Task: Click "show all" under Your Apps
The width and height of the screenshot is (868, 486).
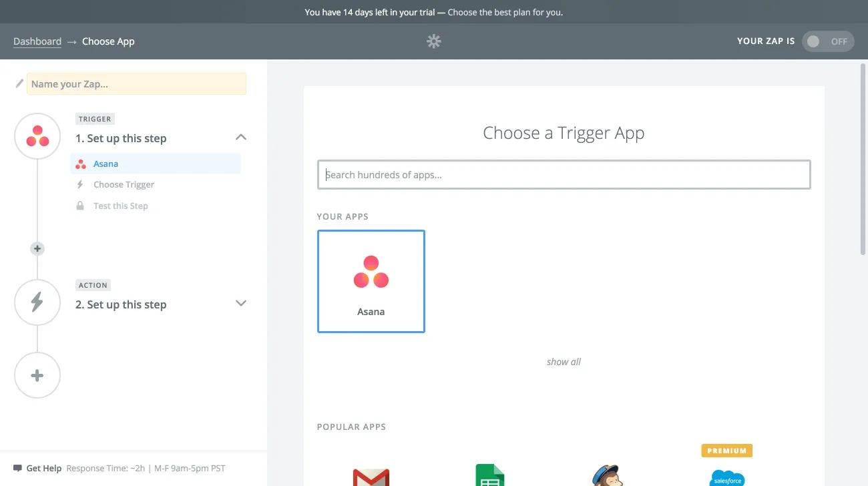Action: point(564,362)
